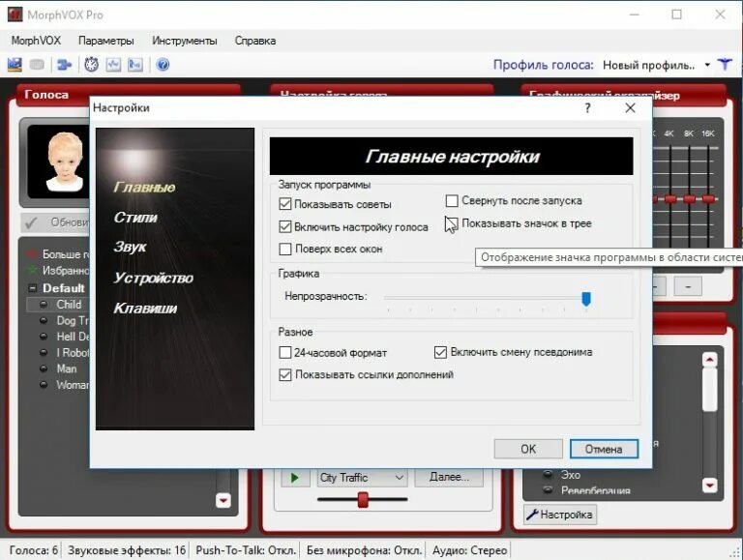
Task: Select the Man voice in list
Action: (x=67, y=368)
